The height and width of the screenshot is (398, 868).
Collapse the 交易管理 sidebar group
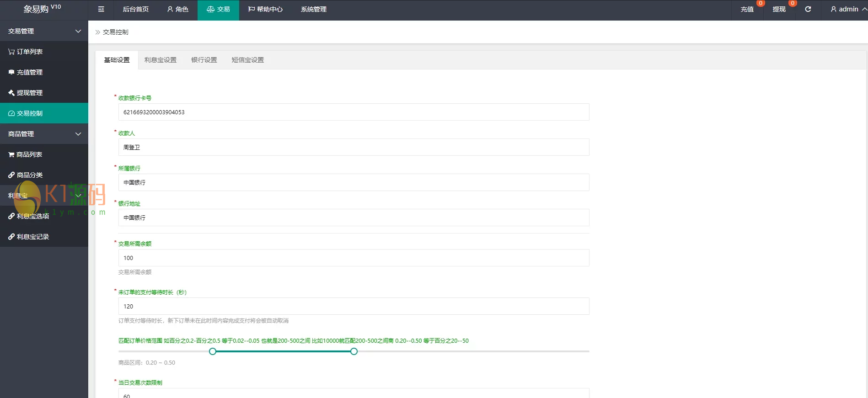44,31
